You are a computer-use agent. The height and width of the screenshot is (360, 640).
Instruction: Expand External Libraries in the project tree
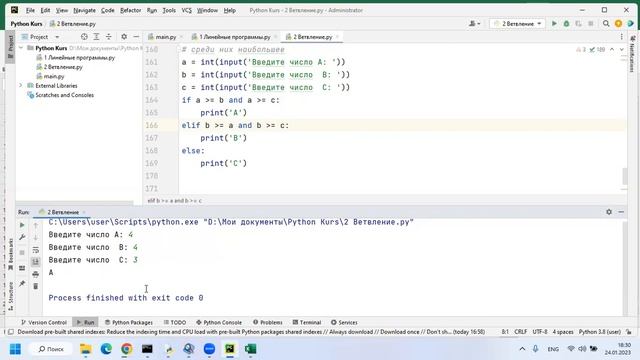click(21, 85)
